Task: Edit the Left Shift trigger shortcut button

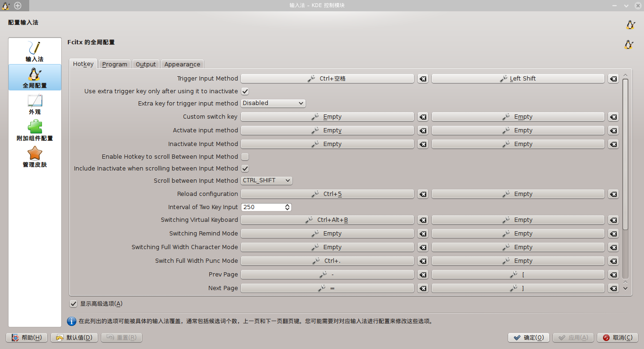Action: (x=518, y=79)
